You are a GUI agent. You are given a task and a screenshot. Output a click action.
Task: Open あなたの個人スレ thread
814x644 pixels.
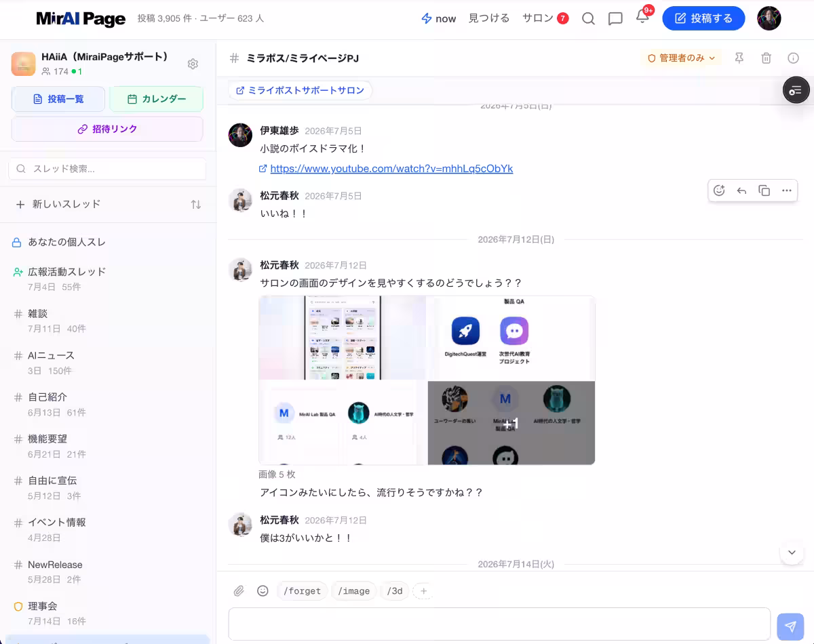(109, 242)
